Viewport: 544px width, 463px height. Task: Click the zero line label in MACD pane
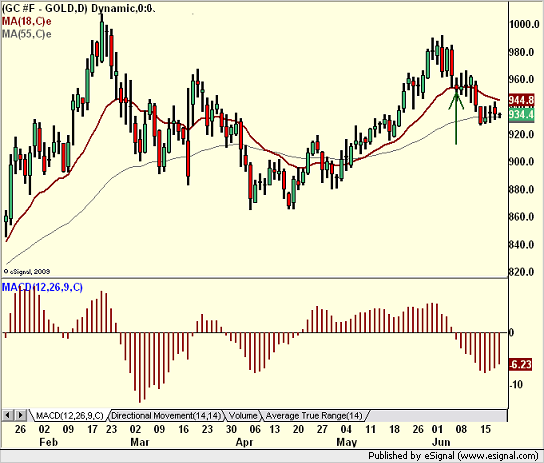511,333
